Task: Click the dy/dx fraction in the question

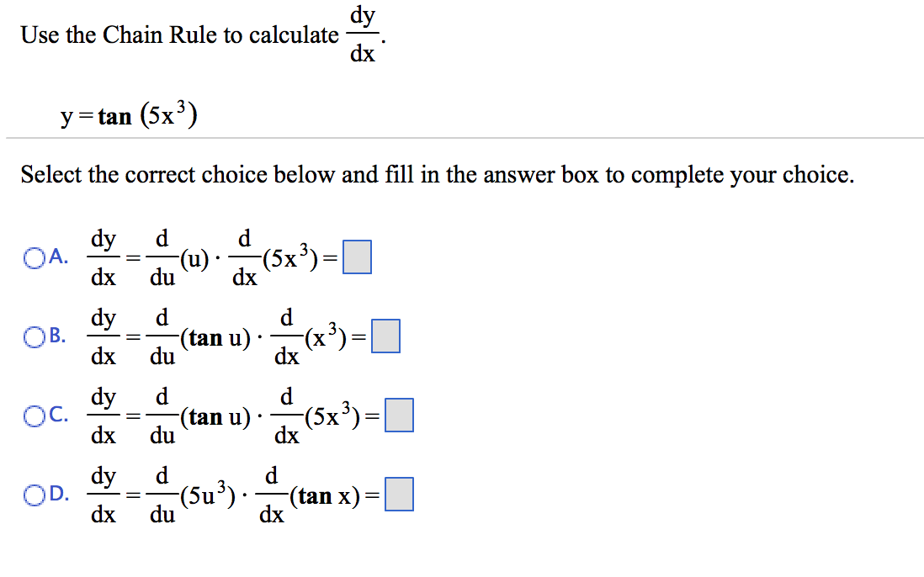Action: (362, 32)
